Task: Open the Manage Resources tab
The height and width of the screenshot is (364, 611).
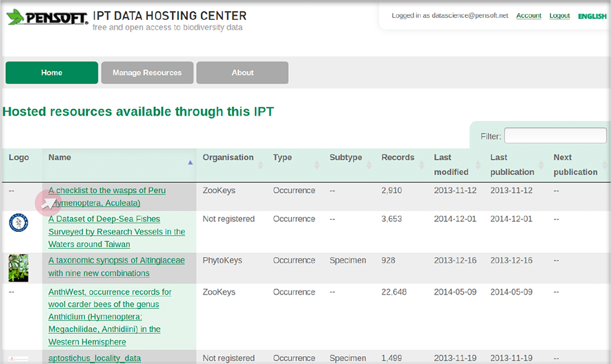Action: [147, 73]
